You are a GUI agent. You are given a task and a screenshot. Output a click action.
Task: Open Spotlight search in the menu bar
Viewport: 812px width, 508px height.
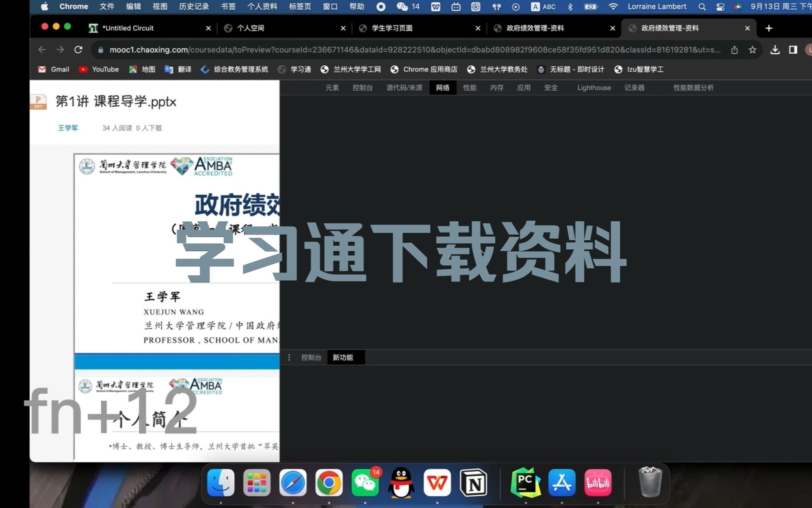click(702, 6)
